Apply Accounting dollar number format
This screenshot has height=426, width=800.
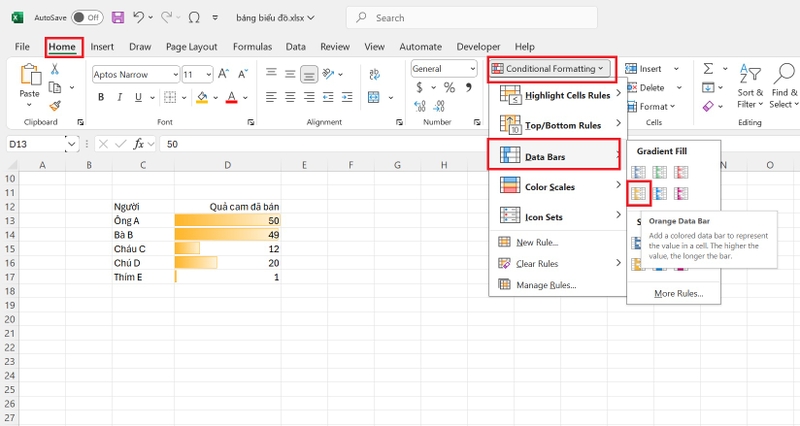coord(419,87)
